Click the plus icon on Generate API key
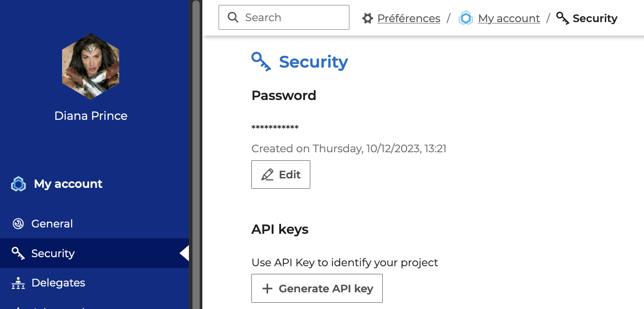The width and height of the screenshot is (644, 309). coord(268,289)
